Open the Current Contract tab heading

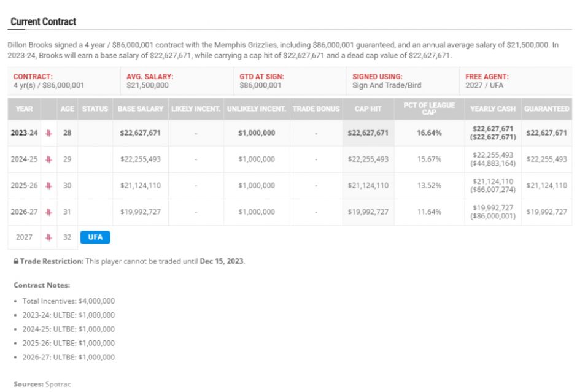43,21
